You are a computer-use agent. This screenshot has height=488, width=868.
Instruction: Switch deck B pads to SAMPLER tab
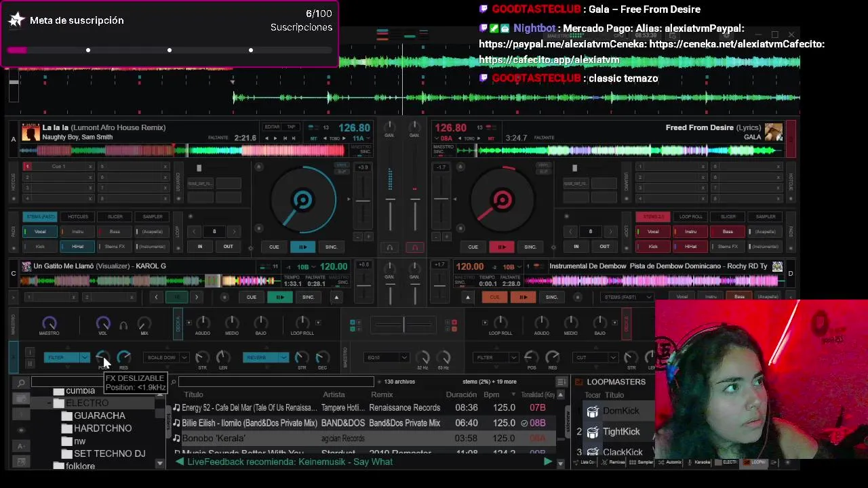pos(766,217)
